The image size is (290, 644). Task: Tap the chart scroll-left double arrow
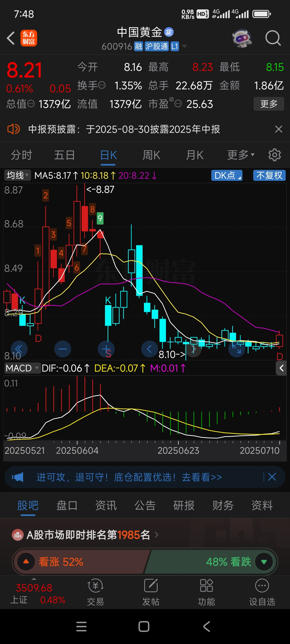click(19, 349)
